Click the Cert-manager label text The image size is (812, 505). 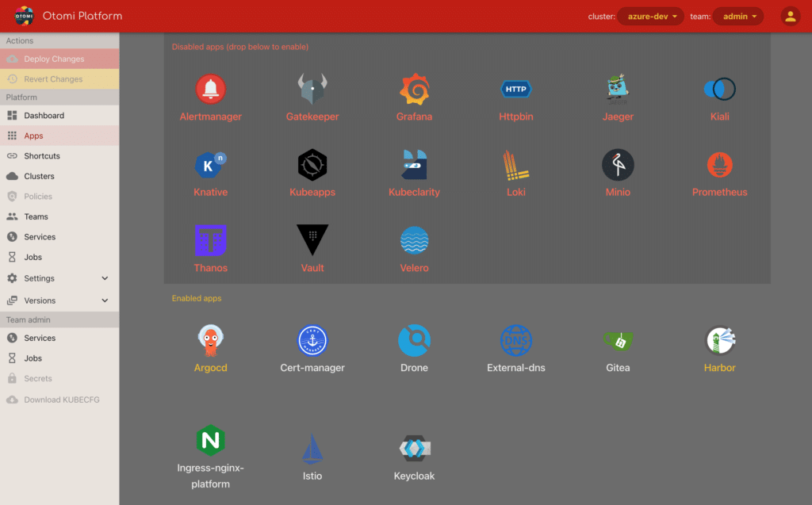click(312, 368)
